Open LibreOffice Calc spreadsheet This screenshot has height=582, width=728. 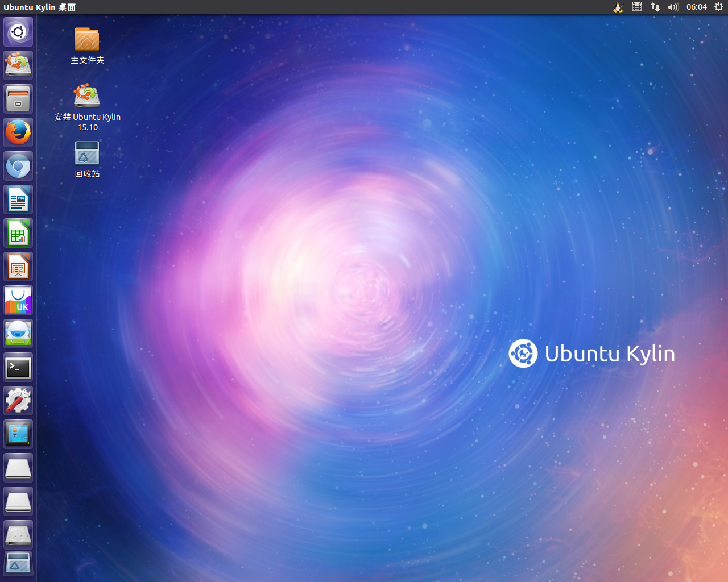tap(18, 233)
